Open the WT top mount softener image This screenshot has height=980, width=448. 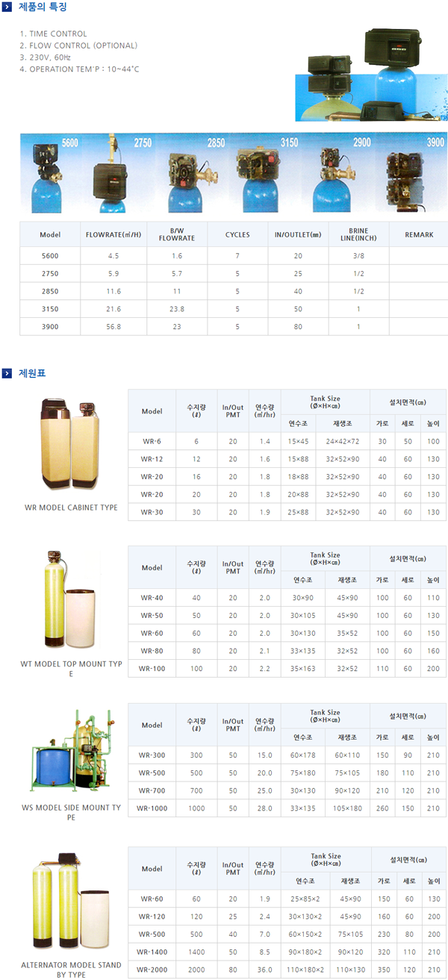pos(70,601)
